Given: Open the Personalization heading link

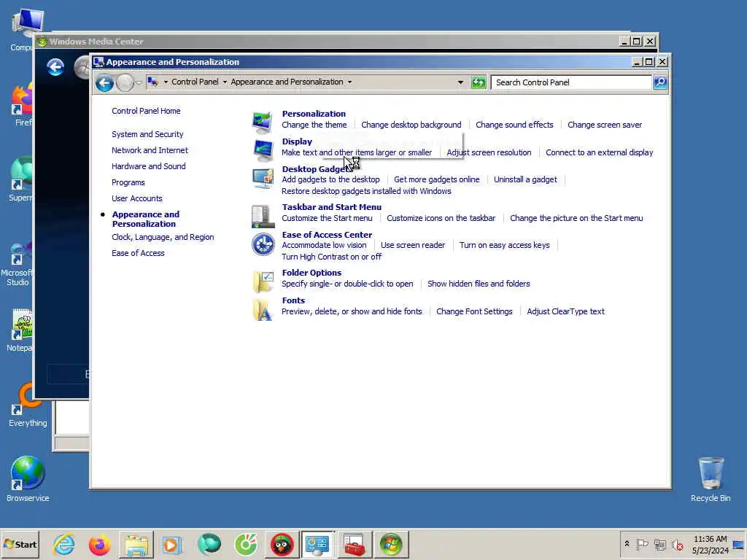Looking at the screenshot, I should point(314,114).
